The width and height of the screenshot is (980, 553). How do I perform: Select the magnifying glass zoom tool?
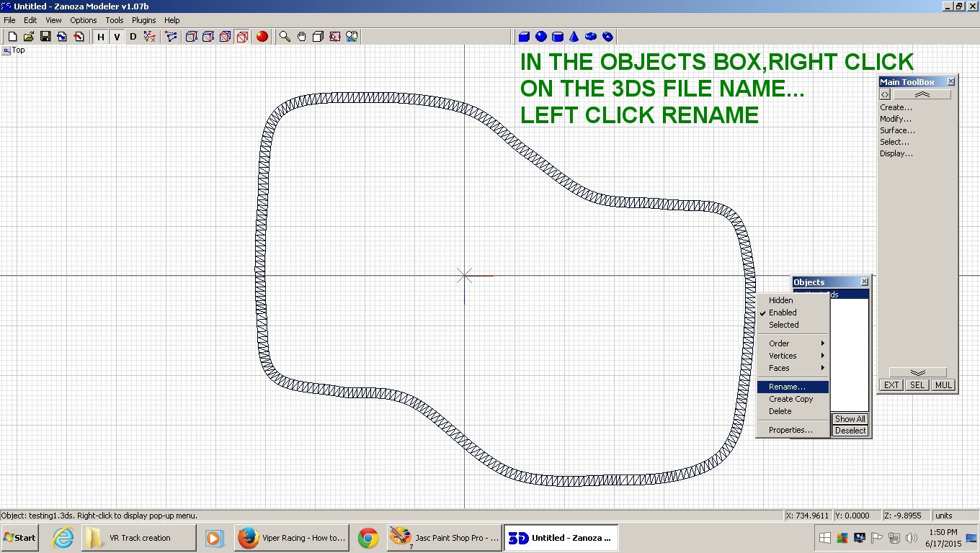click(x=285, y=37)
